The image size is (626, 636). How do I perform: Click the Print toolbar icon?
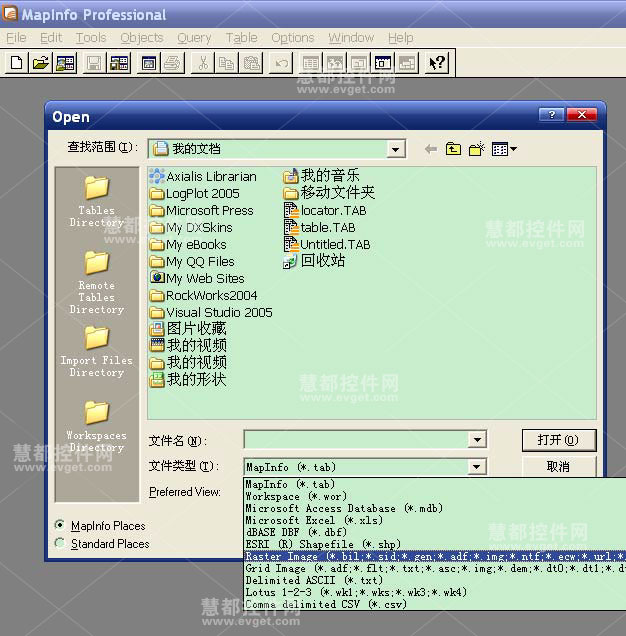click(172, 62)
